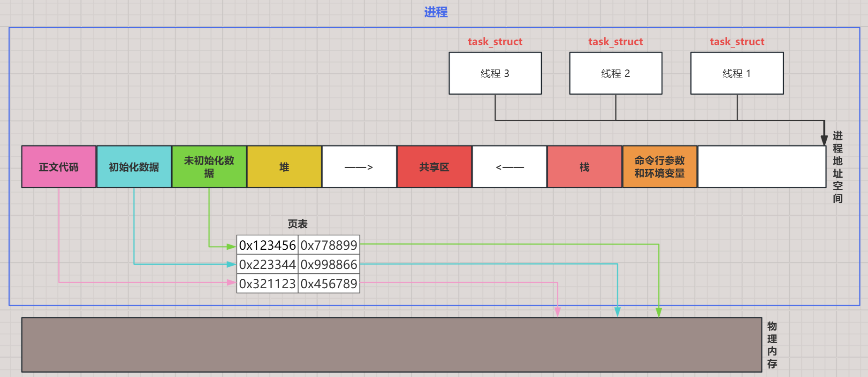Select the 线程 3 box
This screenshot has height=377, width=868.
(495, 73)
